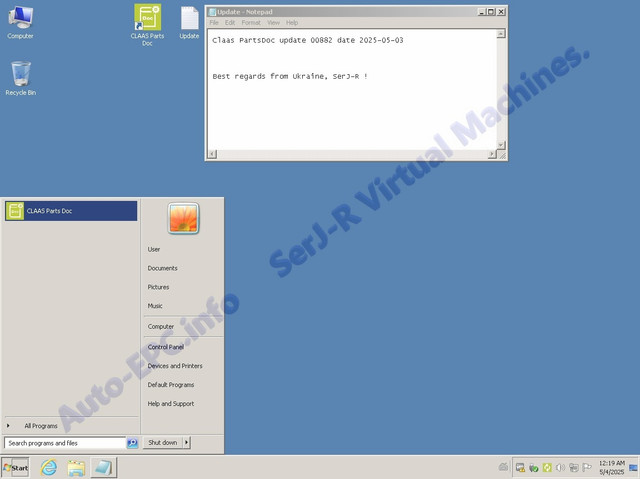Click the grayed tray icon left of notification area
Viewport: 640px width, 479px height.
[504, 467]
